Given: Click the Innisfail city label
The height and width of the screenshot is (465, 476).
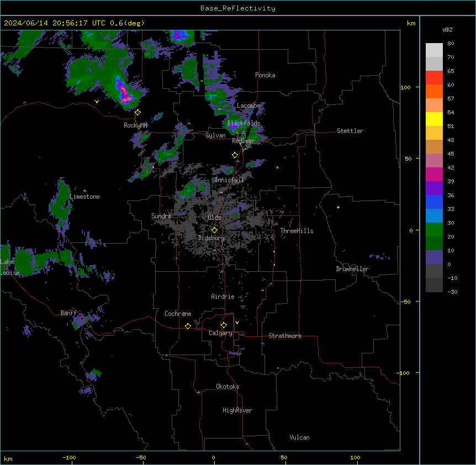Looking at the screenshot, I should tap(229, 180).
